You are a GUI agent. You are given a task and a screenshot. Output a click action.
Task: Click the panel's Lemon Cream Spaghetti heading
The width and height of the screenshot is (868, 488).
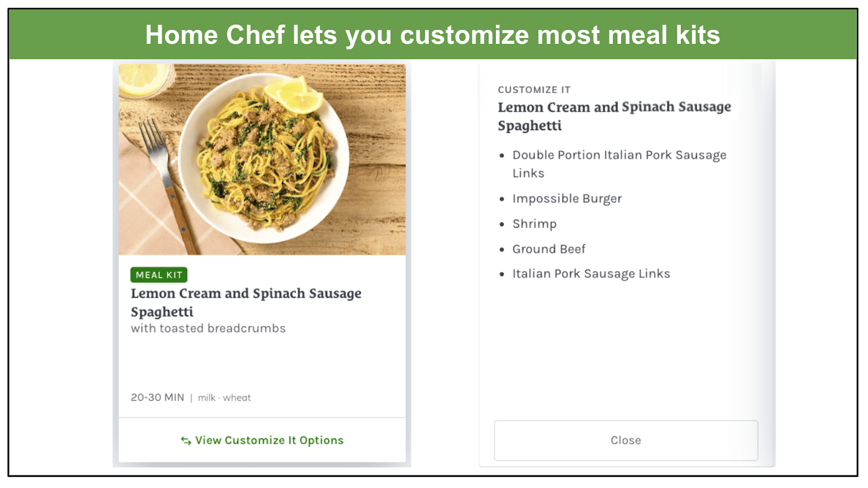[x=614, y=116]
